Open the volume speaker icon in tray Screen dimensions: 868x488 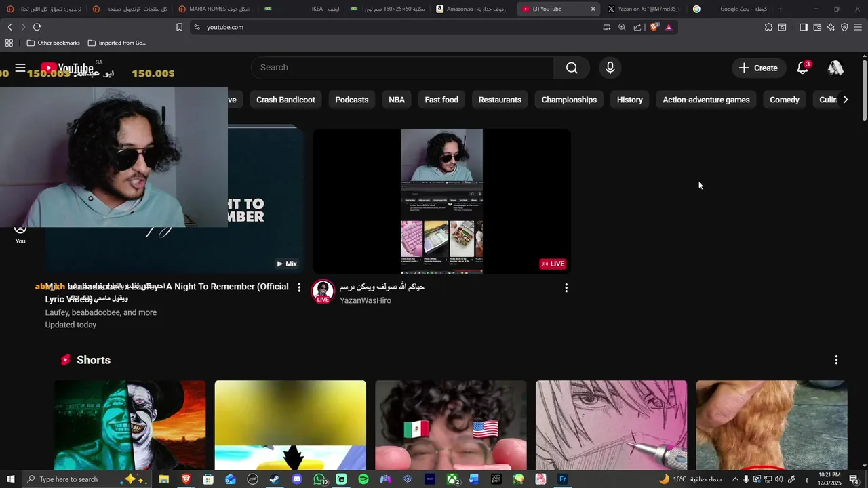coord(779,479)
